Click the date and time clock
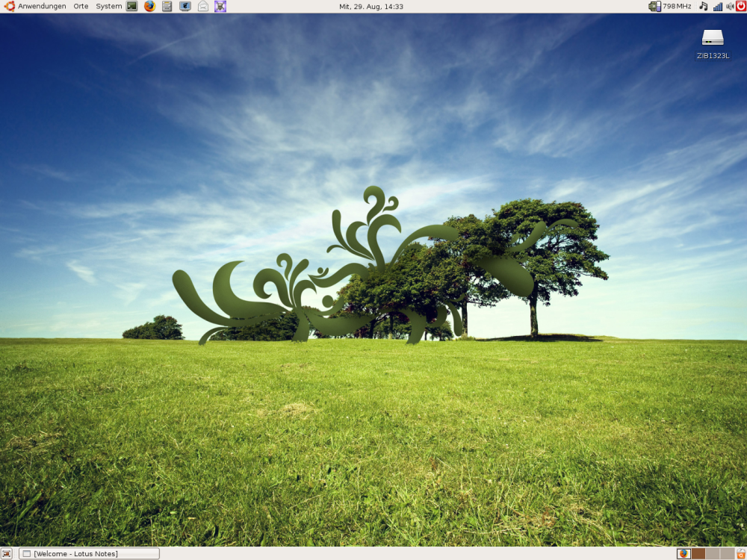Image resolution: width=747 pixels, height=560 pixels. coord(371,6)
